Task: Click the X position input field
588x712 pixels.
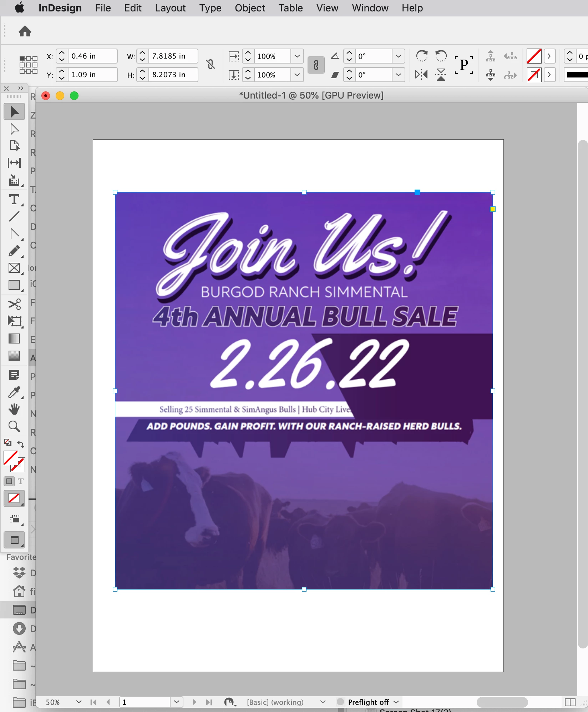Action: tap(93, 56)
